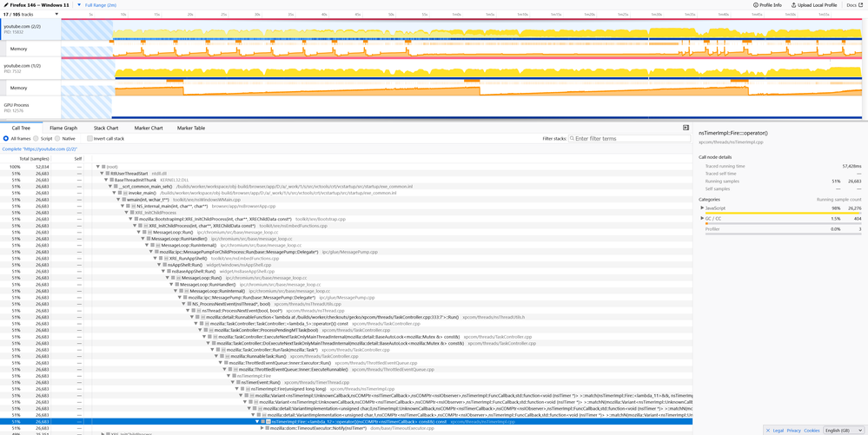Select the All frames radio button
Screen dimensions: 868x435
tap(5, 138)
